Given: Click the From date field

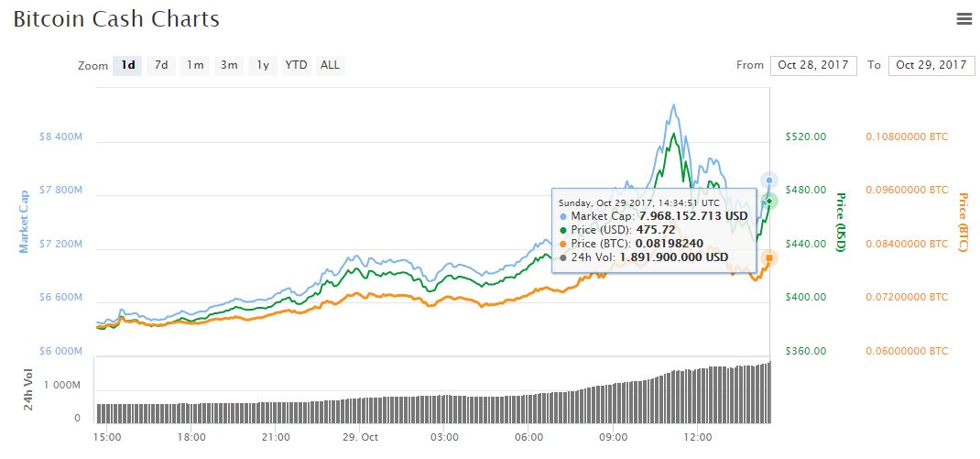Looking at the screenshot, I should point(813,65).
